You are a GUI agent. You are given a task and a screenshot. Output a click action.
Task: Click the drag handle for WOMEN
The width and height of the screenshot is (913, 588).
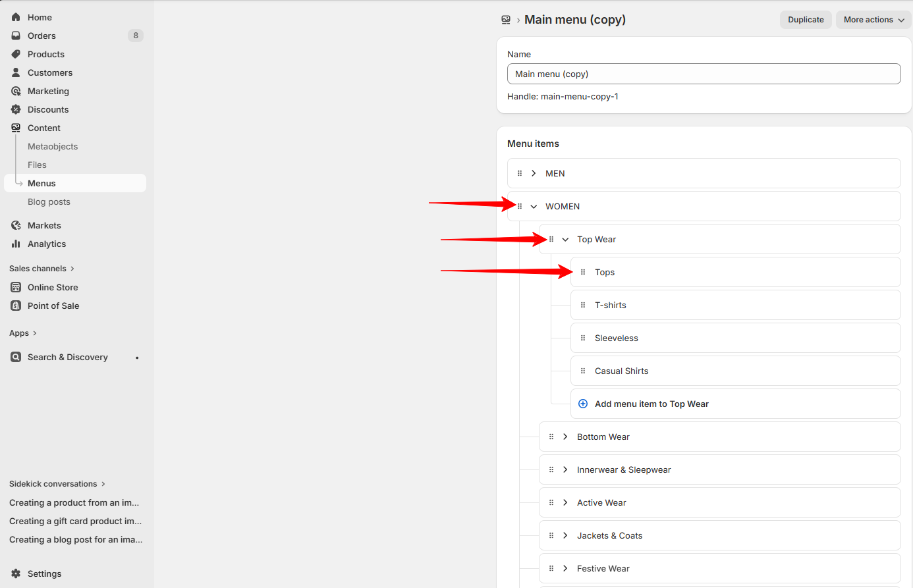tap(520, 206)
